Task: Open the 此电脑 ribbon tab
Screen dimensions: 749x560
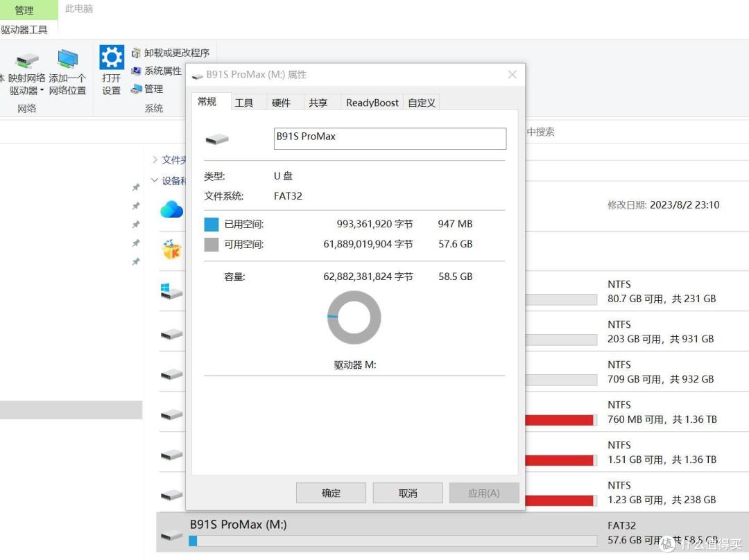Action: coord(79,8)
